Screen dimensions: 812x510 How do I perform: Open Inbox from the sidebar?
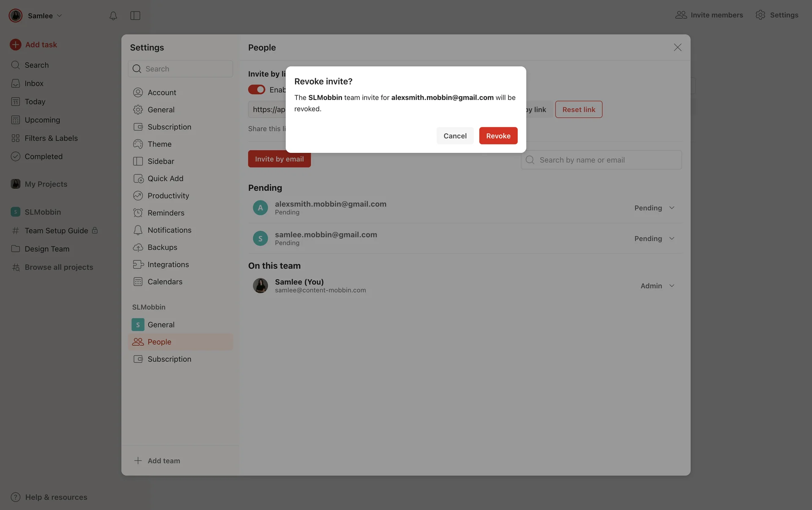point(34,83)
